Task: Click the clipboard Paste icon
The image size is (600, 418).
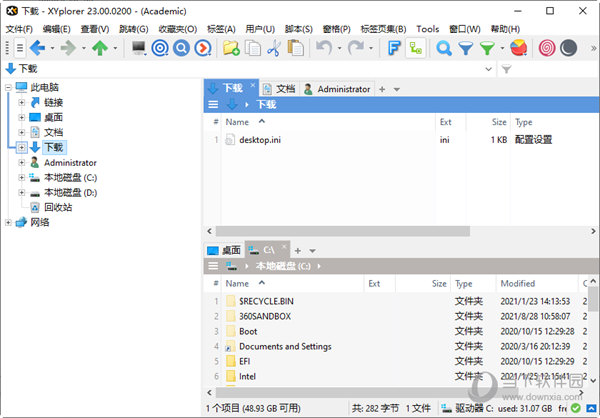Action: (x=295, y=48)
